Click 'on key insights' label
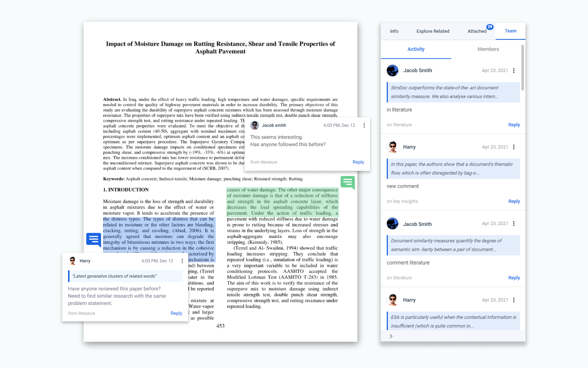The image size is (588, 368). click(x=402, y=201)
